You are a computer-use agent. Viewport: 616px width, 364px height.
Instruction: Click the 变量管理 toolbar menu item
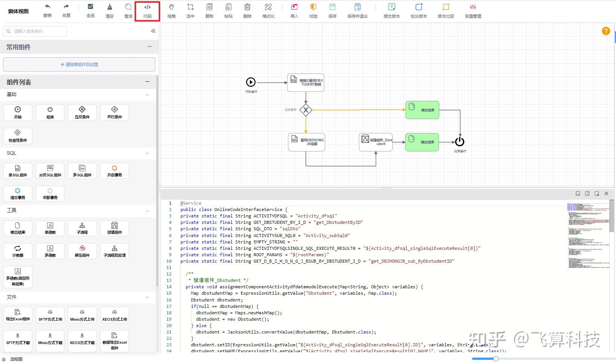(x=473, y=11)
